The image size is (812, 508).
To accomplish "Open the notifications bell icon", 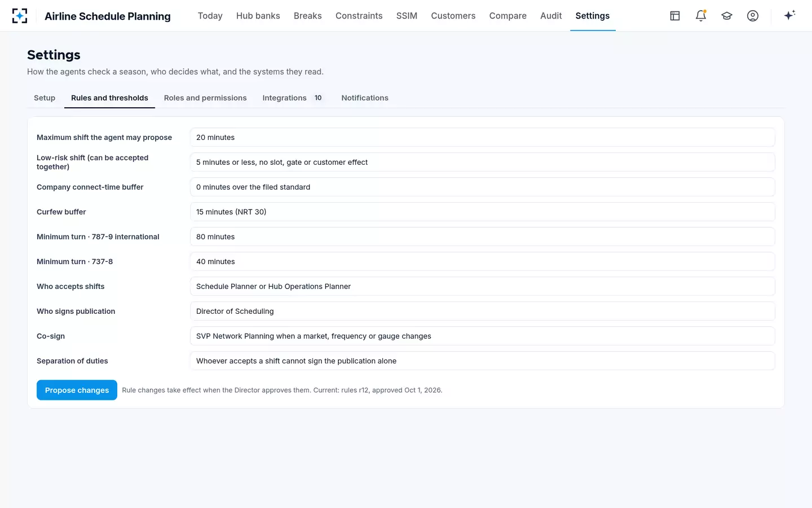I will 701,16.
